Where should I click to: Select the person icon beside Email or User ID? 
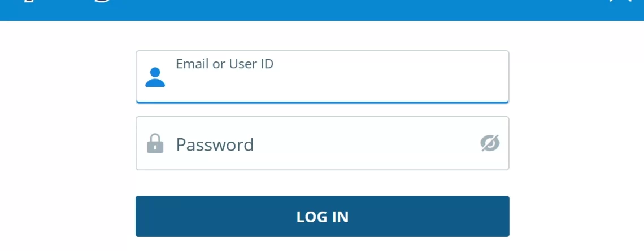click(x=155, y=77)
